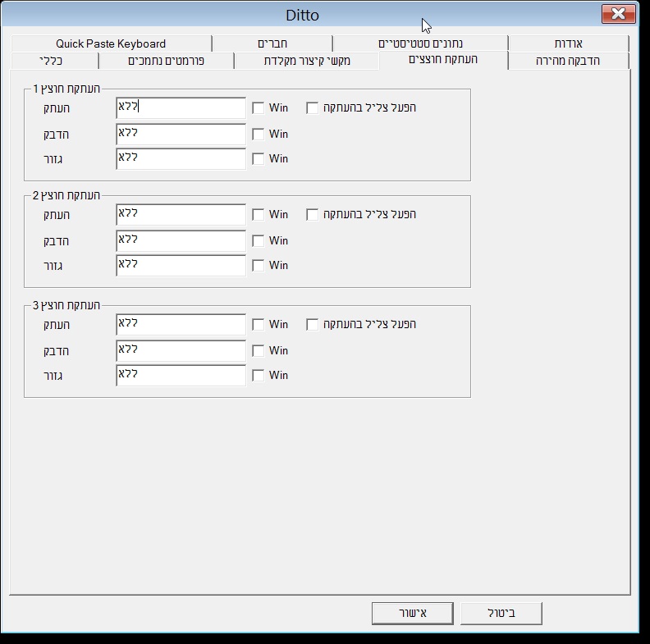Screen dimensions: 650x644
Task: Tick Win checkbox for גזור in group 3
Action: click(x=259, y=376)
